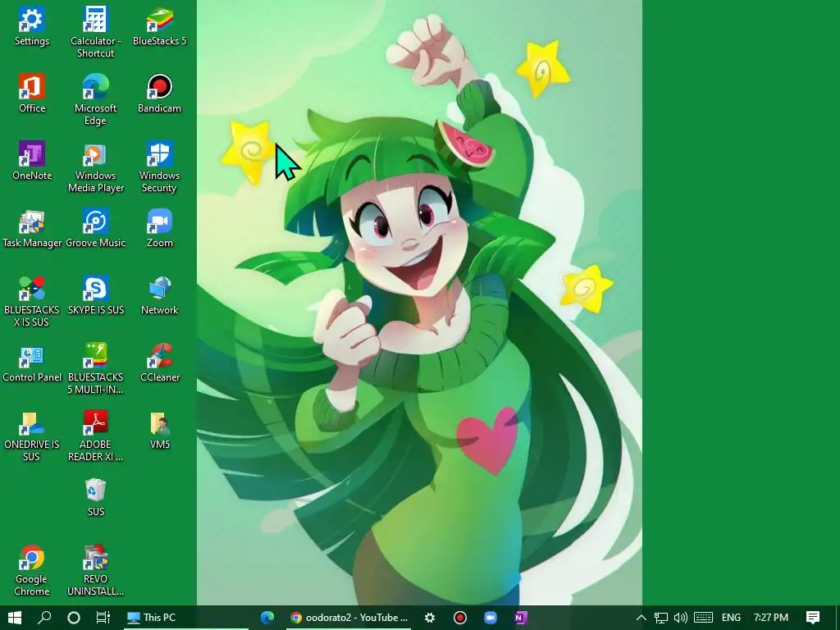This screenshot has height=630, width=840.
Task: Expand the hidden system tray icons
Action: [x=641, y=618]
